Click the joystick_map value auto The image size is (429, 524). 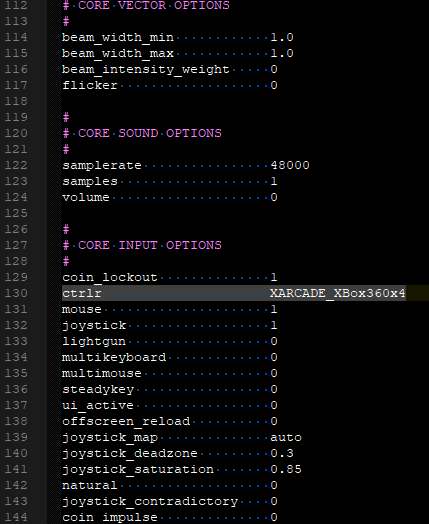[x=286, y=437]
